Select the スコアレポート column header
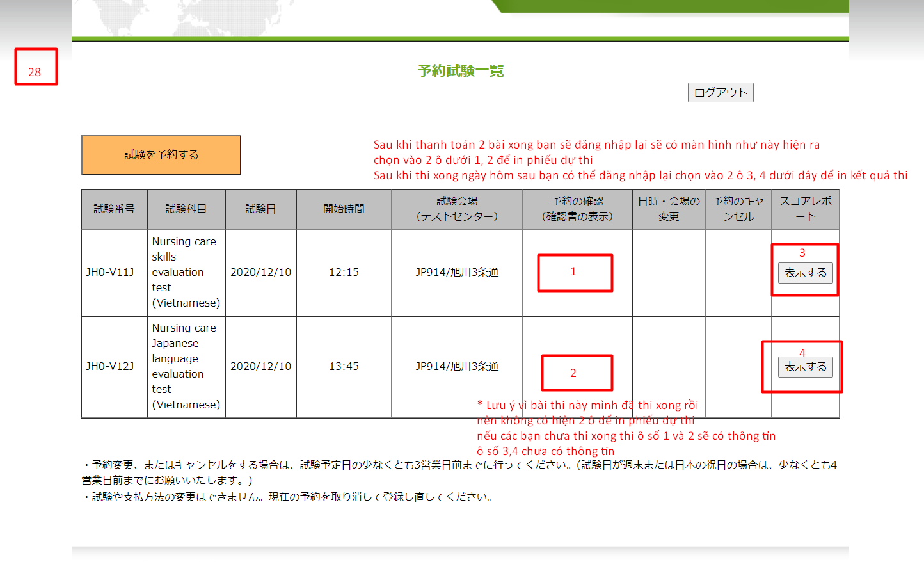 pyautogui.click(x=805, y=209)
